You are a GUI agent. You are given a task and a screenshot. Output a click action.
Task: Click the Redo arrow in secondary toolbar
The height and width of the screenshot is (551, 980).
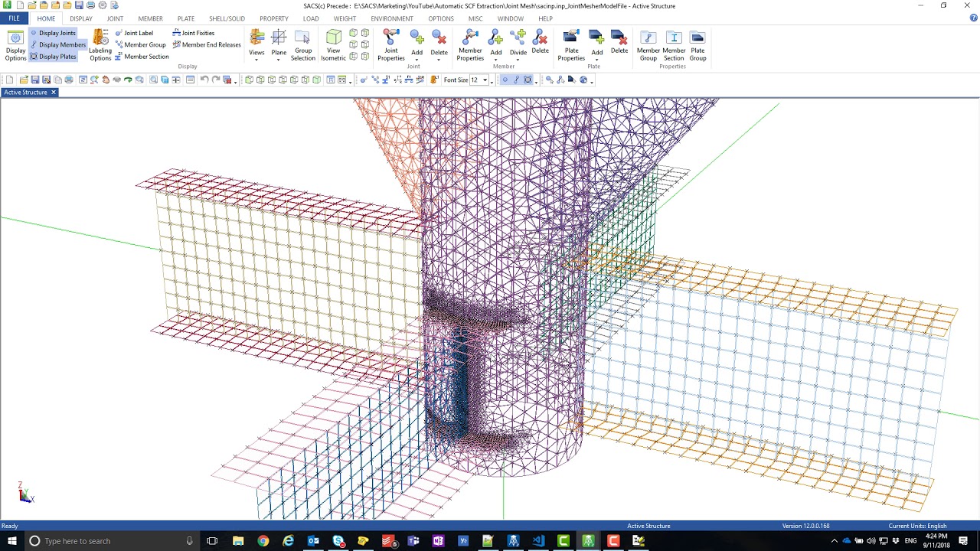point(216,80)
